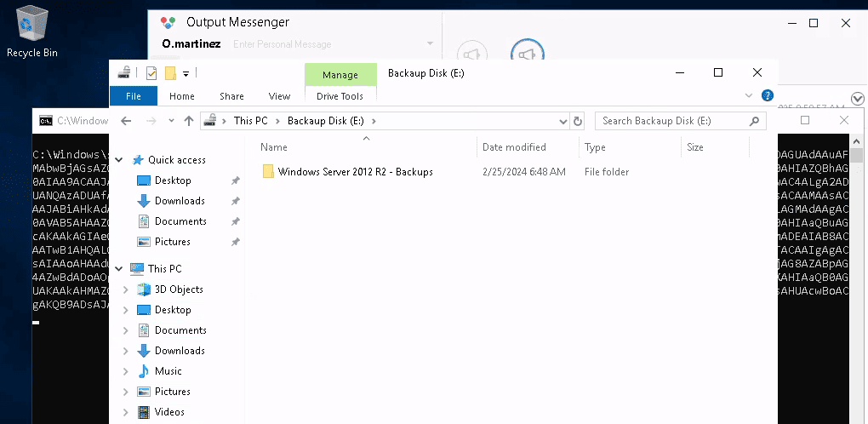Open the View ribbon tab

click(x=279, y=96)
